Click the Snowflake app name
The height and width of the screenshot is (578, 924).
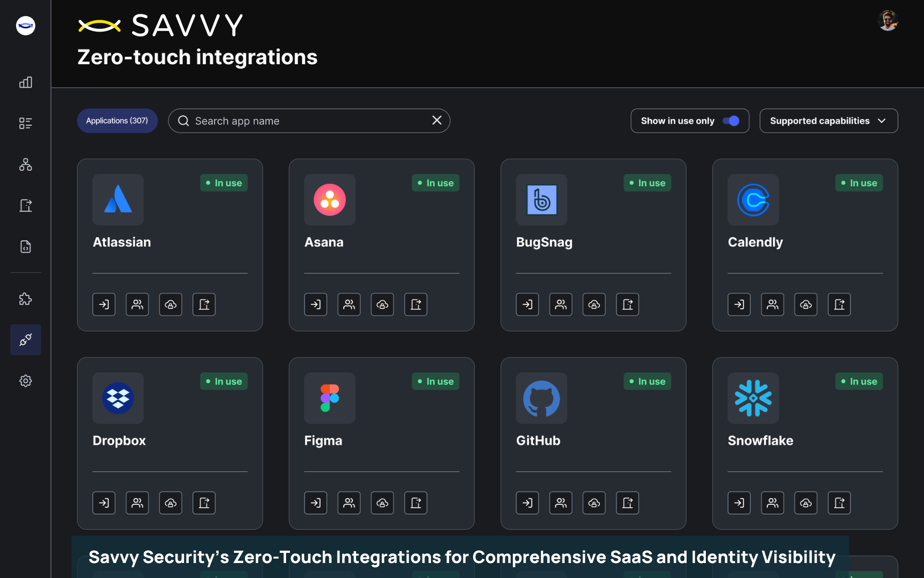pyautogui.click(x=760, y=441)
